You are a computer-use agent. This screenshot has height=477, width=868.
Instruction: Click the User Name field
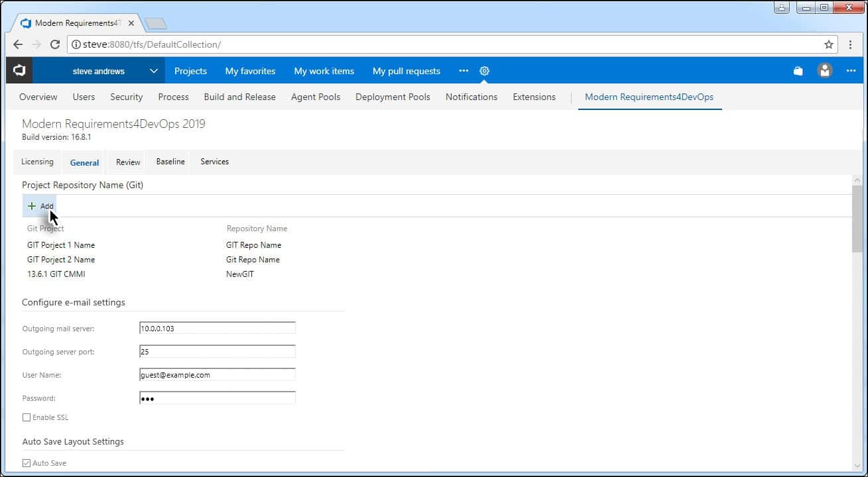pos(217,374)
